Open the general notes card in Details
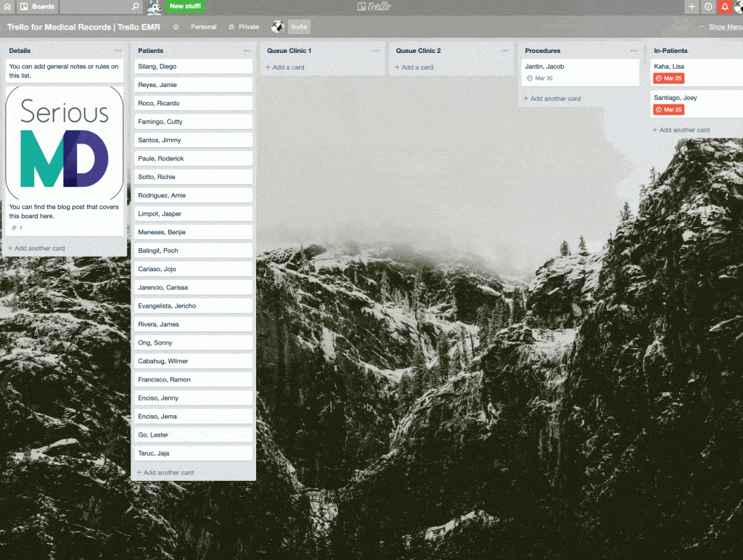Screen dimensions: 743x560 click(65, 71)
